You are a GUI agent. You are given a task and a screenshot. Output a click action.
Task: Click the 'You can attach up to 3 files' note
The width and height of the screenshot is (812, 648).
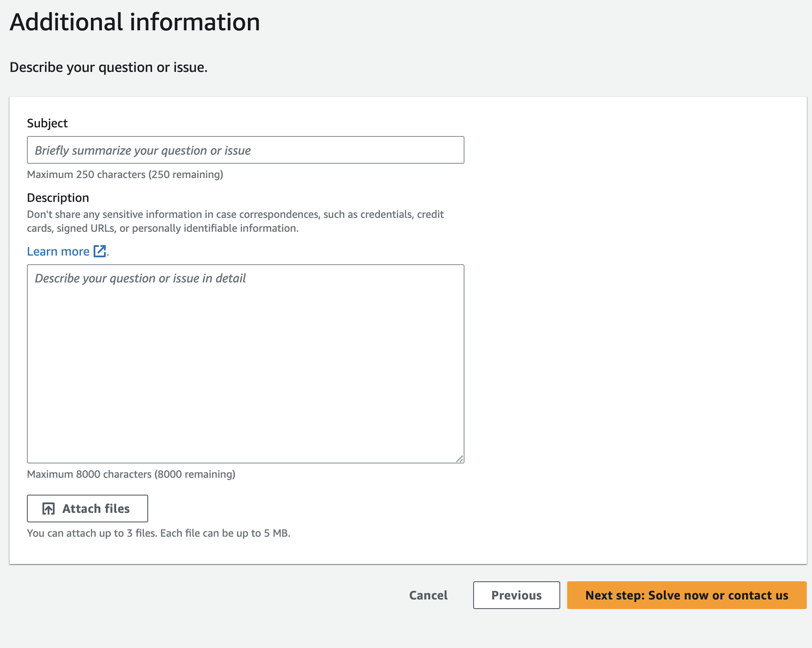click(158, 533)
